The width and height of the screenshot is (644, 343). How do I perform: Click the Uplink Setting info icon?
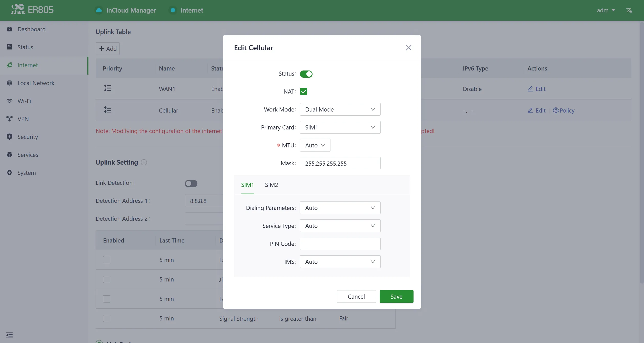pyautogui.click(x=144, y=163)
